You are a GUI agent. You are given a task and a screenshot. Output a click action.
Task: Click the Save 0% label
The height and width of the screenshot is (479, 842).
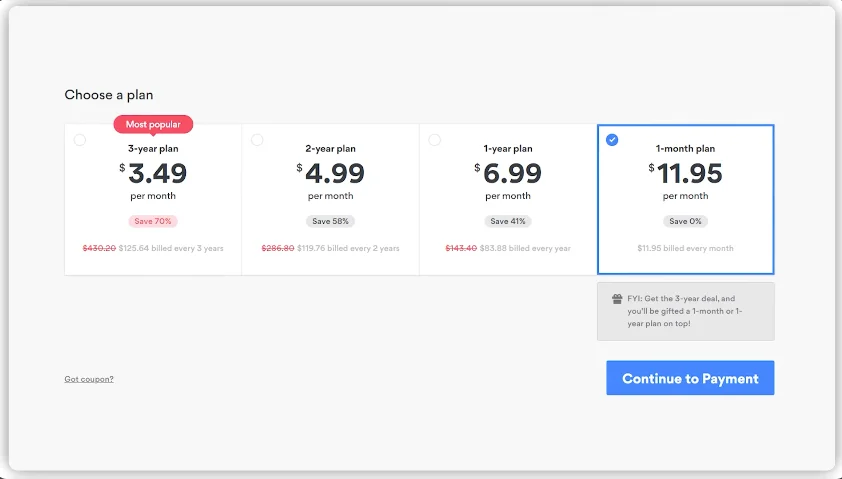(685, 221)
